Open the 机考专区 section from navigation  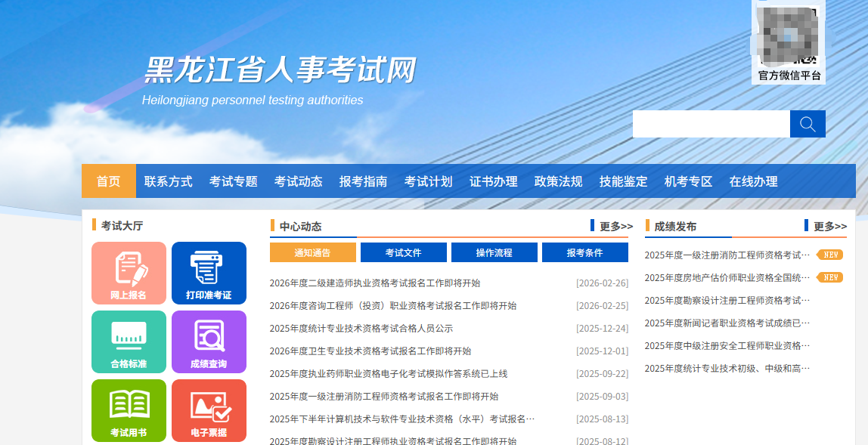point(687,181)
